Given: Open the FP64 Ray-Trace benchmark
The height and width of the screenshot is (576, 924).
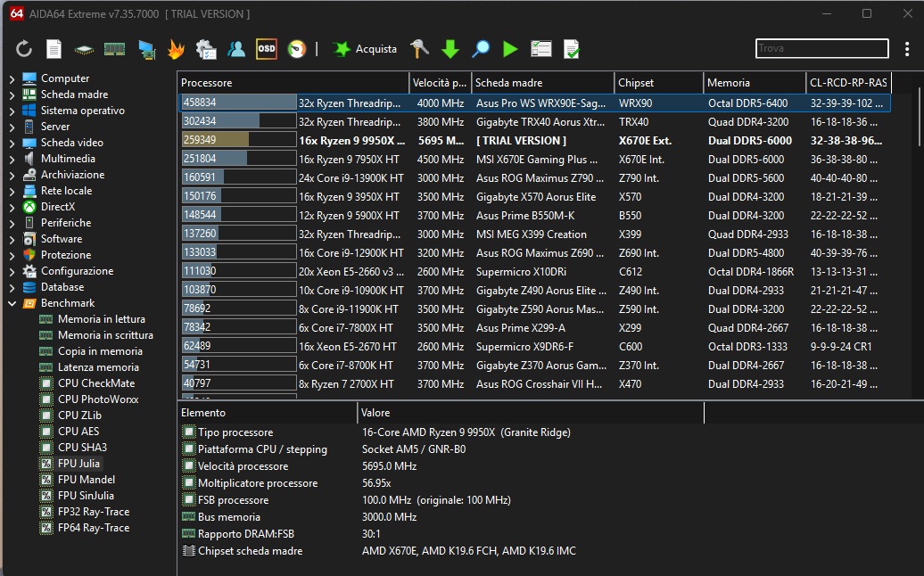Looking at the screenshot, I should pos(94,528).
